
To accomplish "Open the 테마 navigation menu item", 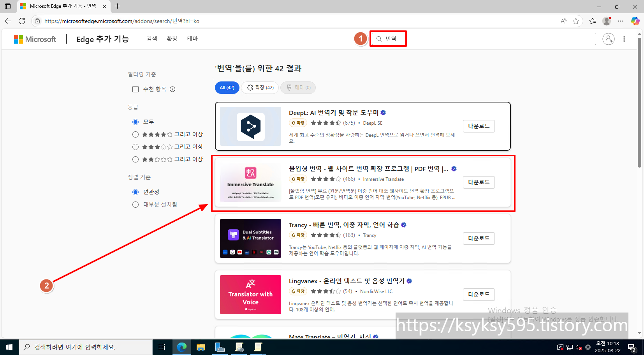I will 192,39.
